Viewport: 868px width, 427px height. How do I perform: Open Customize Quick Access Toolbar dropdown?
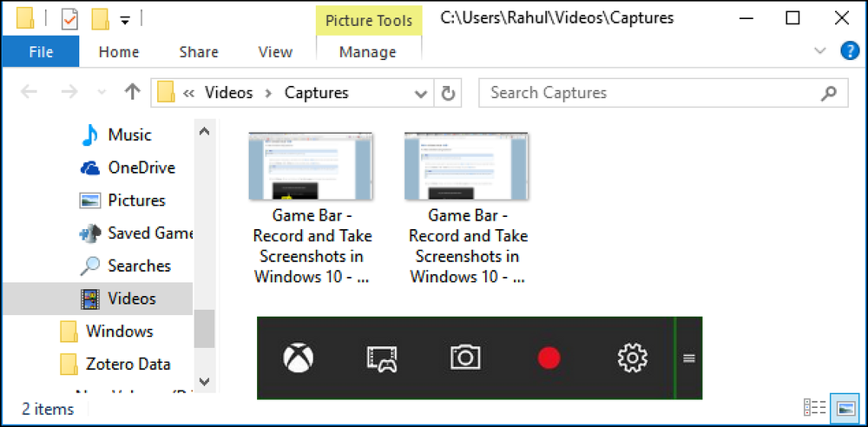(x=125, y=21)
